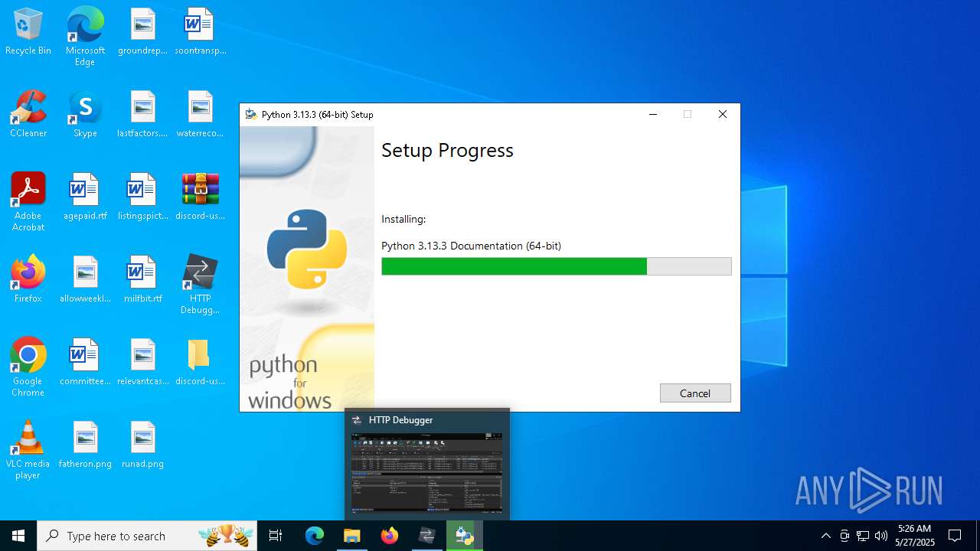This screenshot has width=980, height=551.
Task: Click the Python installer taskbar button
Action: coord(465,536)
